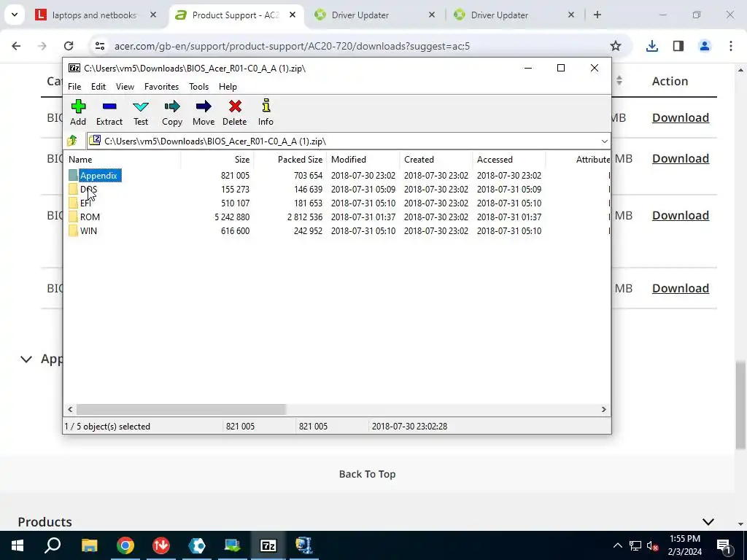
Task: Click the first Download link on Acer page
Action: pyautogui.click(x=681, y=117)
